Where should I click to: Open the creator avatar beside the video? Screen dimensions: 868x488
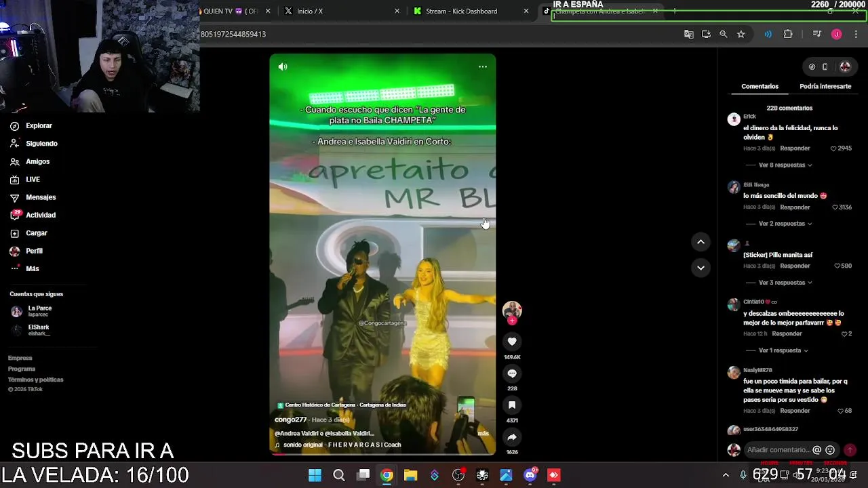point(512,310)
